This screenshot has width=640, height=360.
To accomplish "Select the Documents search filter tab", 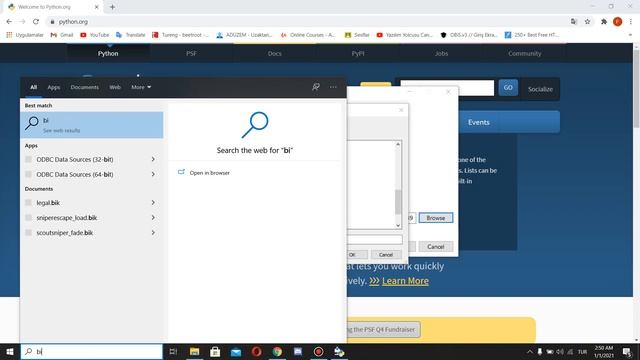I will [84, 87].
